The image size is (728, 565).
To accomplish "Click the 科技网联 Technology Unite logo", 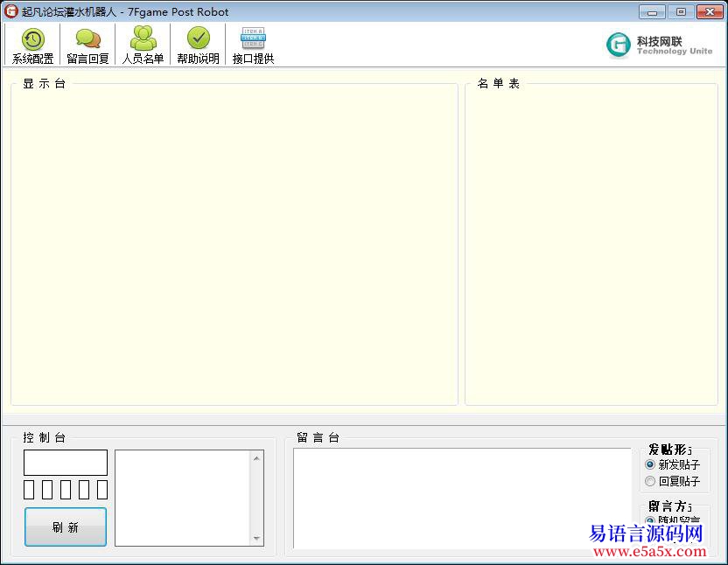I will pos(660,45).
